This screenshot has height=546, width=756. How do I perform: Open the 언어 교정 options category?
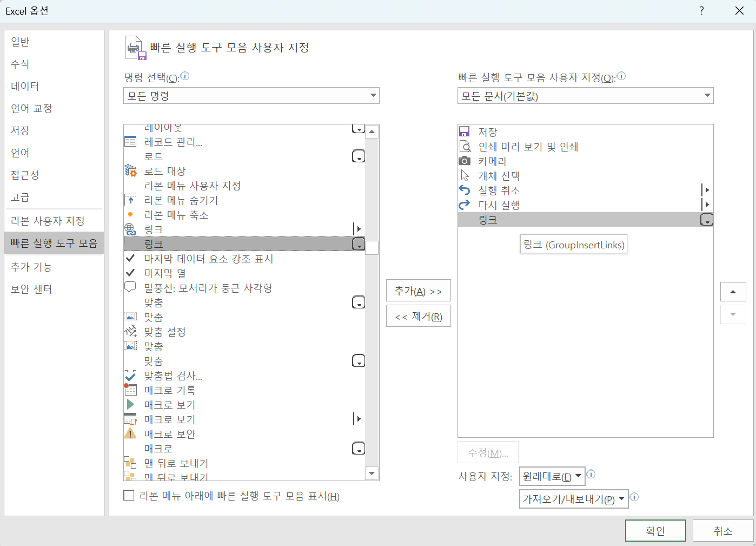coord(54,108)
